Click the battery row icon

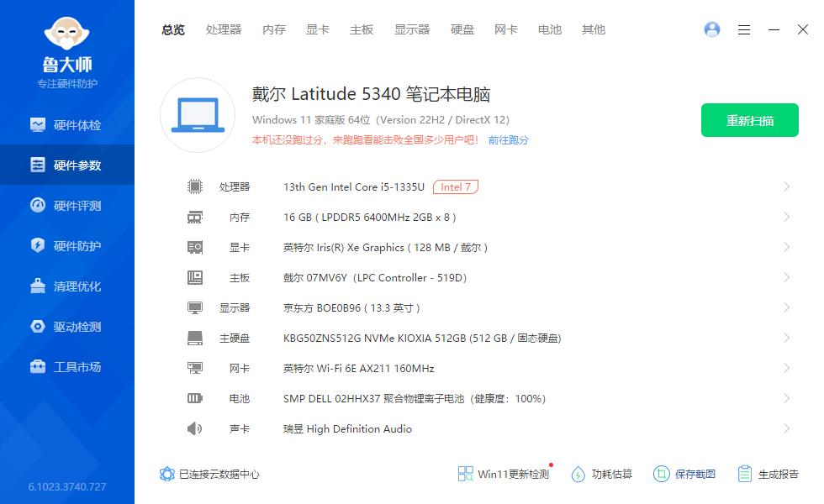(195, 398)
